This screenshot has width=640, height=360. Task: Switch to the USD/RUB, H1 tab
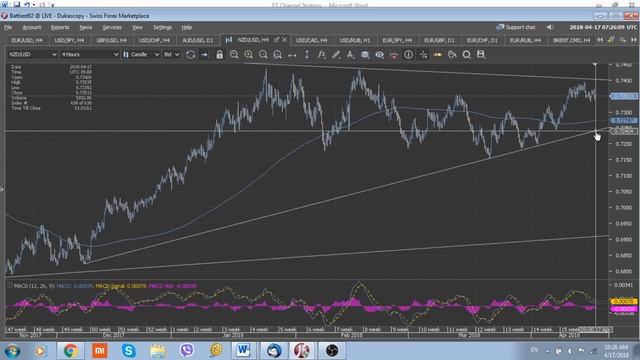click(x=355, y=40)
